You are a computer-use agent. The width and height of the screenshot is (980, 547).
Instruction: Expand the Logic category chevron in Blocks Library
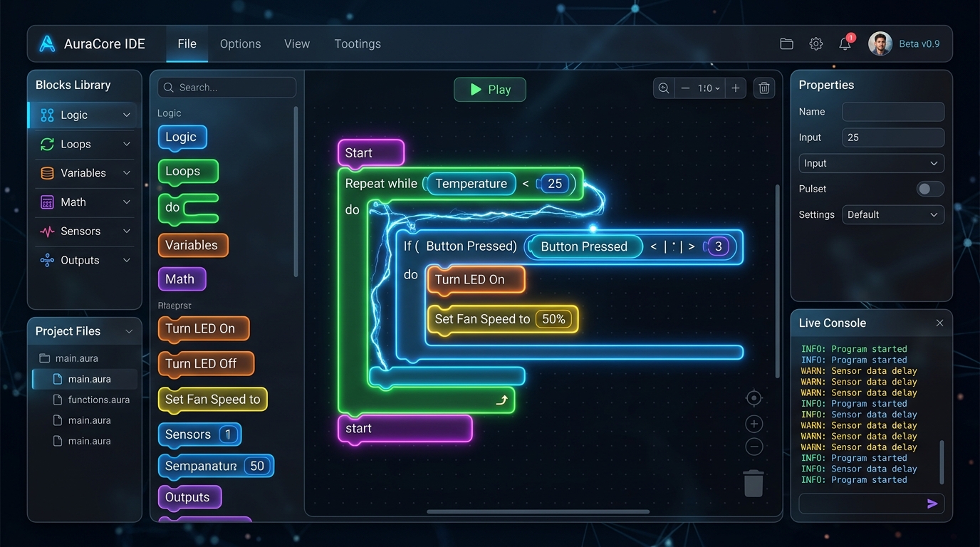127,115
